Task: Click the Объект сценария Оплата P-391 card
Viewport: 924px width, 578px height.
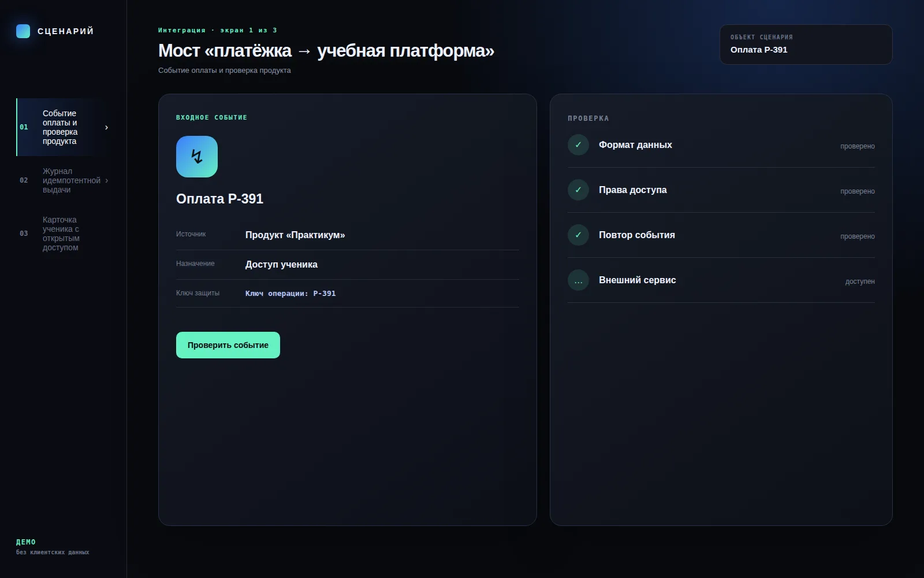Action: click(x=806, y=45)
